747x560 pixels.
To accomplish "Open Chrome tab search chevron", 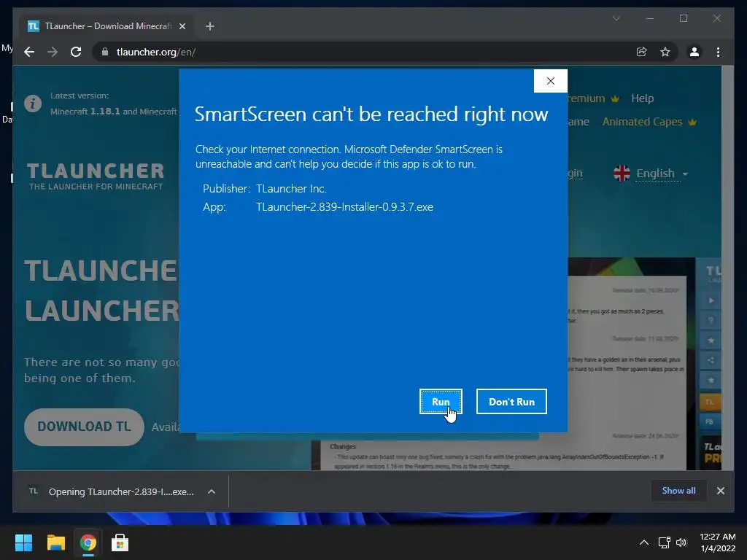I will pyautogui.click(x=616, y=18).
